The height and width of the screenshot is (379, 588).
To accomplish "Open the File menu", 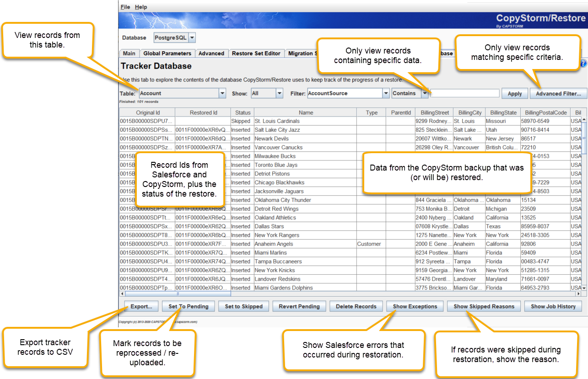I will [x=124, y=7].
